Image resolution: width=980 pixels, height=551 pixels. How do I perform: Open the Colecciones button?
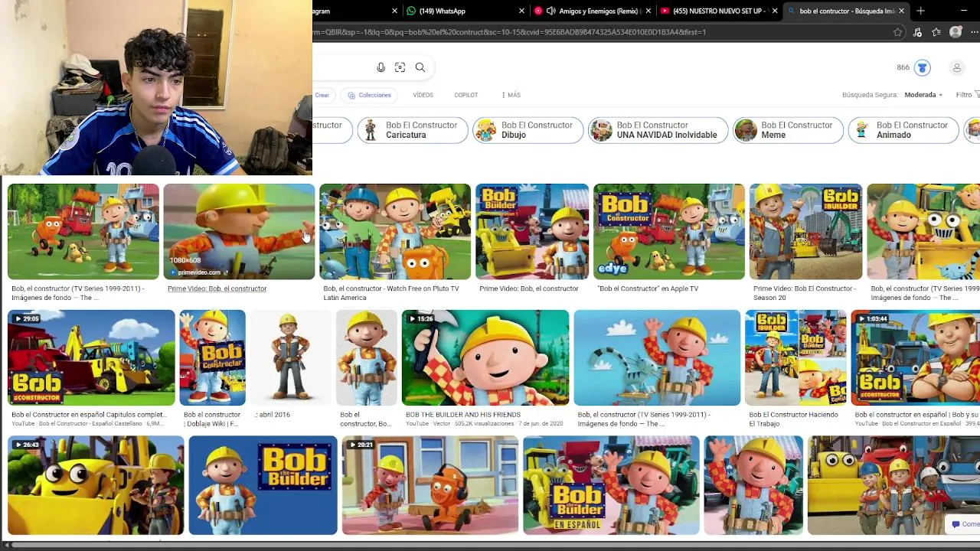pos(369,95)
